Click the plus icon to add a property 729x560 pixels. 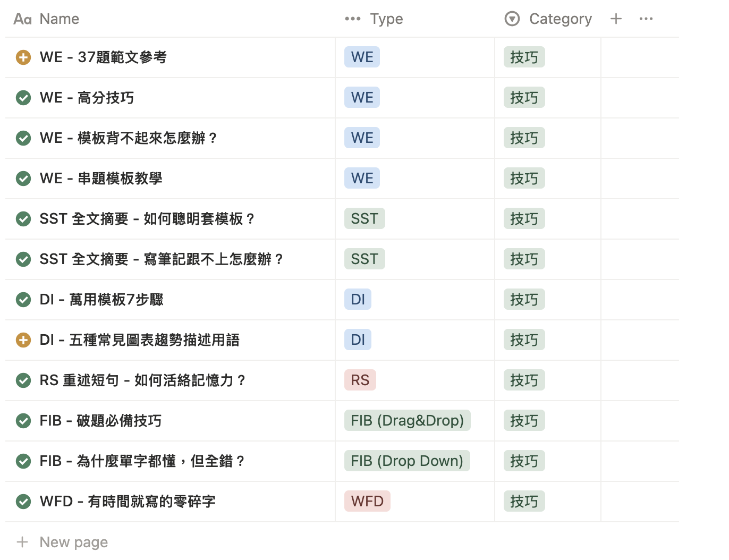pyautogui.click(x=616, y=19)
